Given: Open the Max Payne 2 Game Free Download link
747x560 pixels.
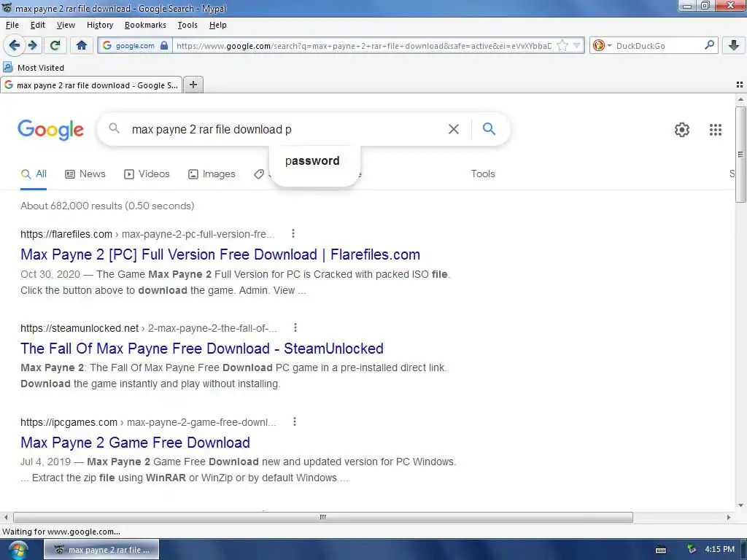Looking at the screenshot, I should pyautogui.click(x=135, y=443).
